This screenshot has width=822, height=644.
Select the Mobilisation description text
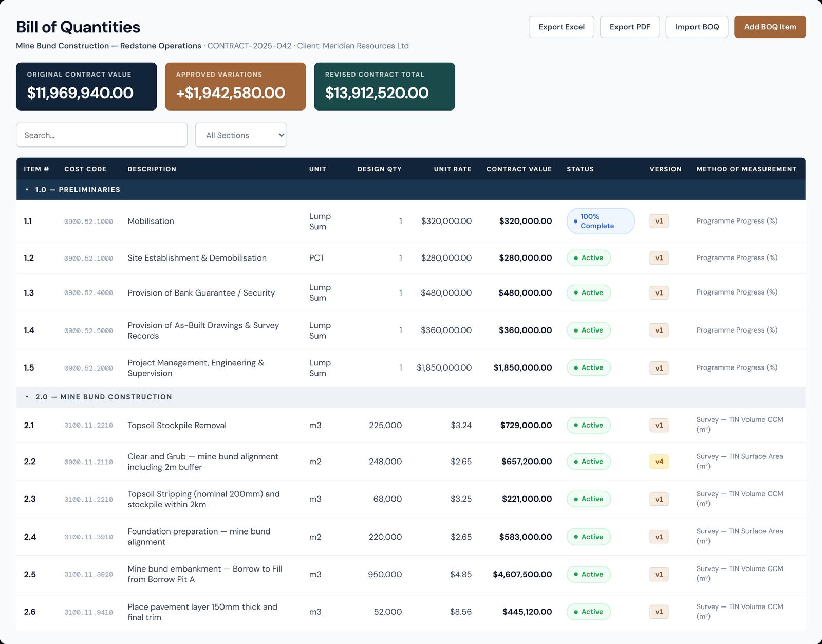click(151, 221)
